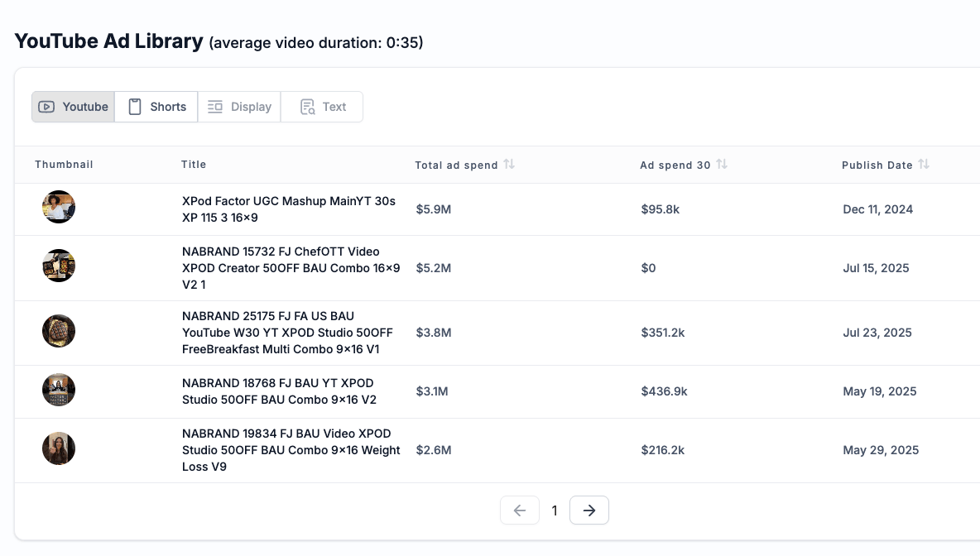Open the Shorts tab
Screen dimensions: 980x556
156,107
